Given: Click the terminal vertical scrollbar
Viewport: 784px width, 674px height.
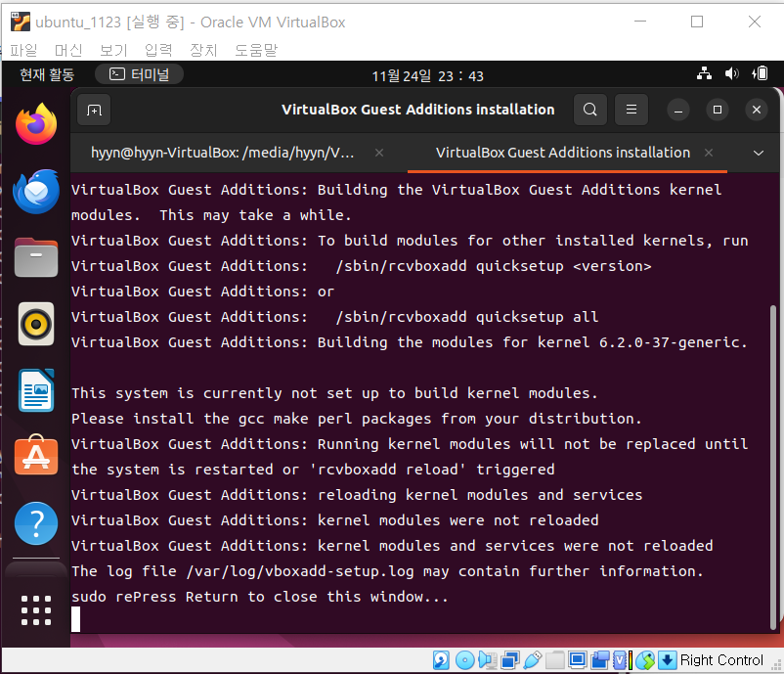Looking at the screenshot, I should pyautogui.click(x=773, y=468).
